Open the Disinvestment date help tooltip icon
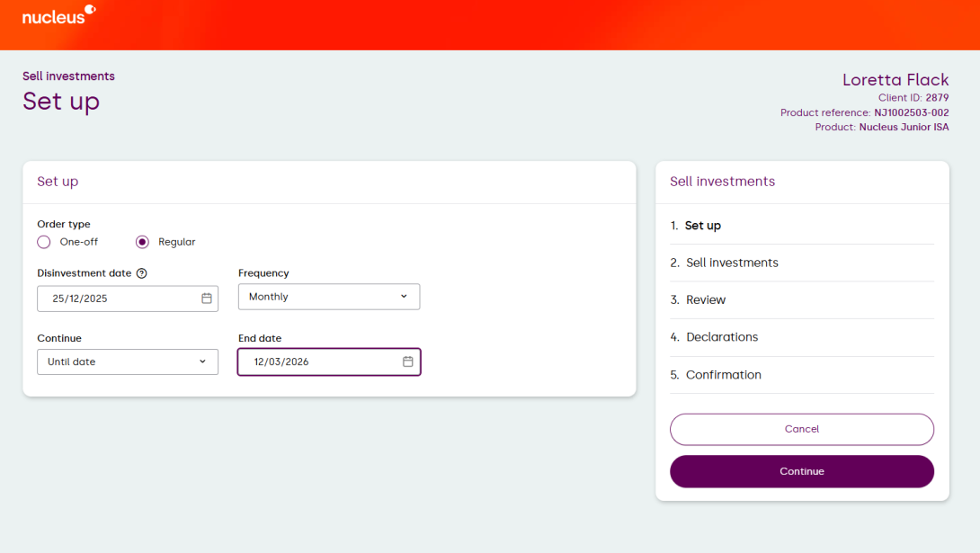 tap(141, 273)
